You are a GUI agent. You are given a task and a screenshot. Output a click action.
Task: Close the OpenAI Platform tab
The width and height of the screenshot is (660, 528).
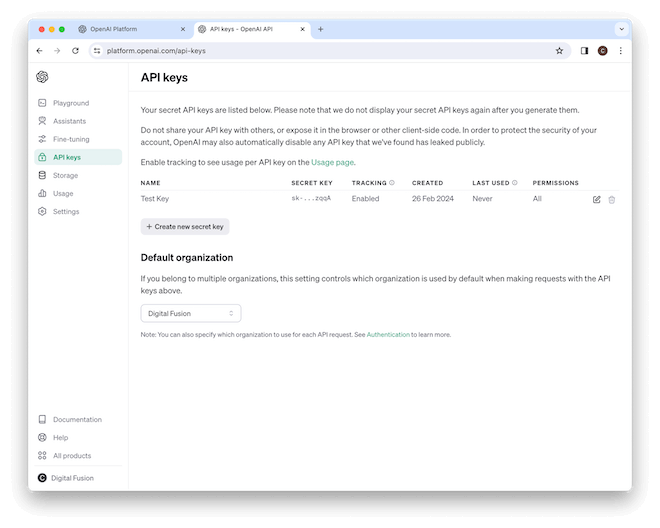(x=183, y=29)
